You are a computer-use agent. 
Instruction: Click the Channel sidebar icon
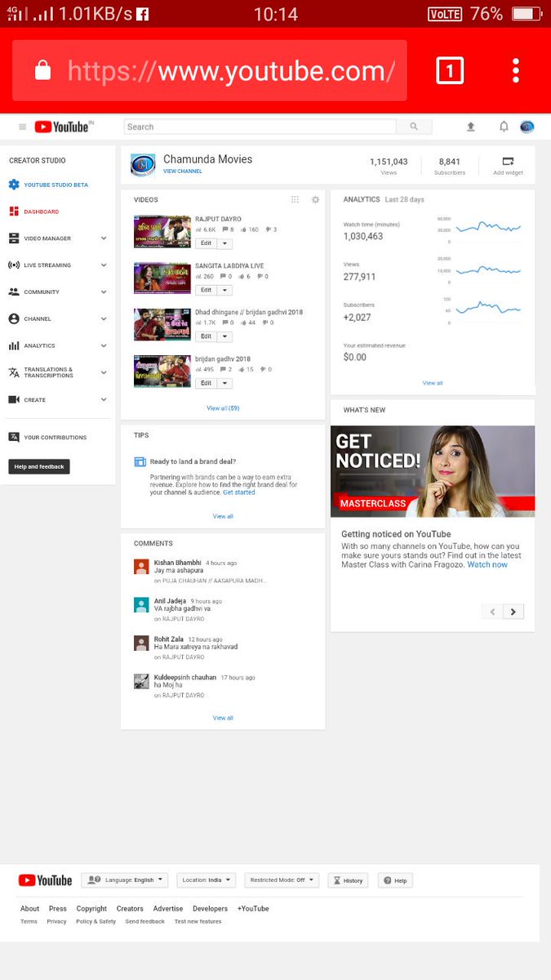[x=14, y=318]
